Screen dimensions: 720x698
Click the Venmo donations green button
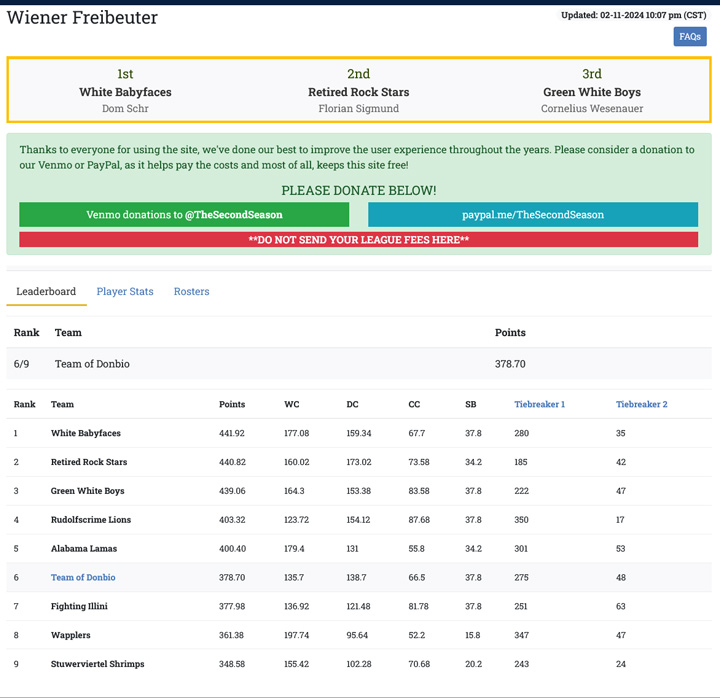click(184, 214)
